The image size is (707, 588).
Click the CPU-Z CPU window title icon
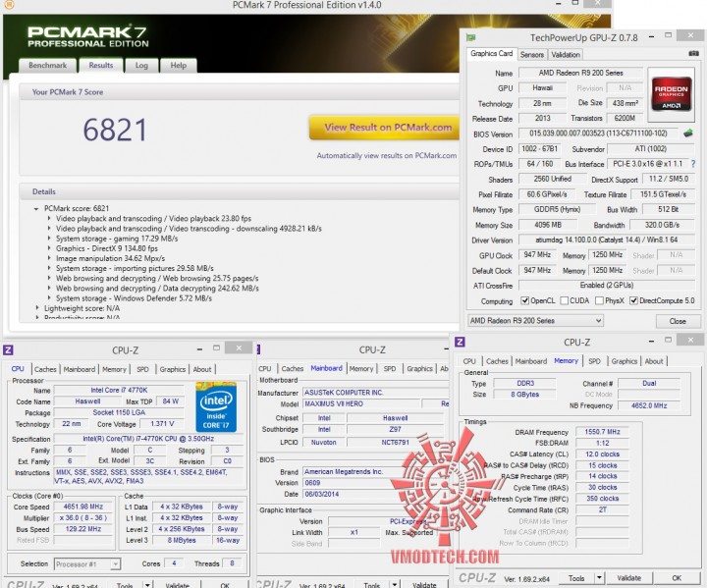point(8,349)
